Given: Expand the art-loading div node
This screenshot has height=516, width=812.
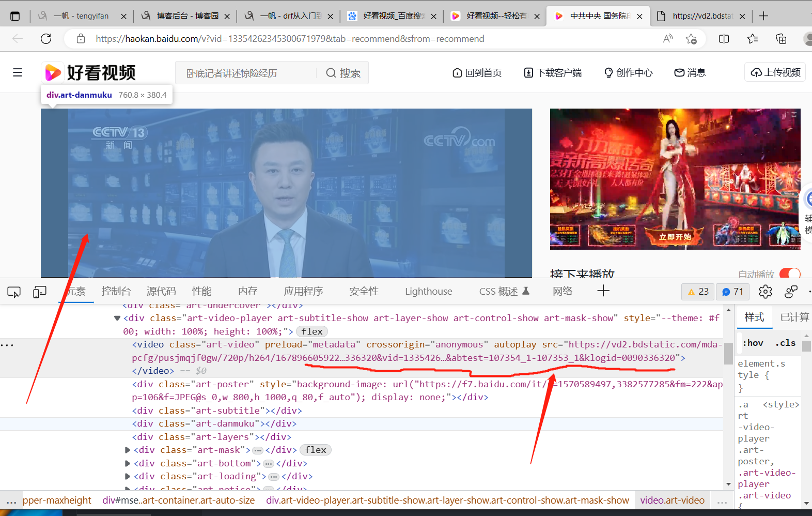Looking at the screenshot, I should [128, 477].
